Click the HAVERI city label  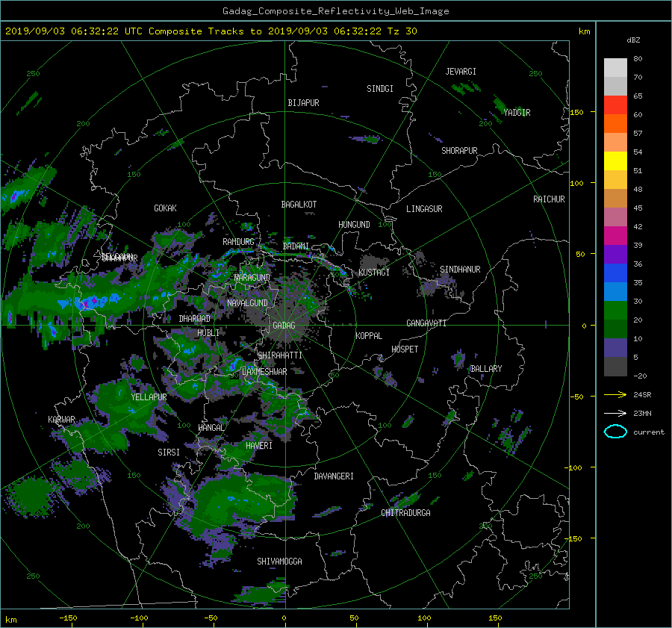259,446
